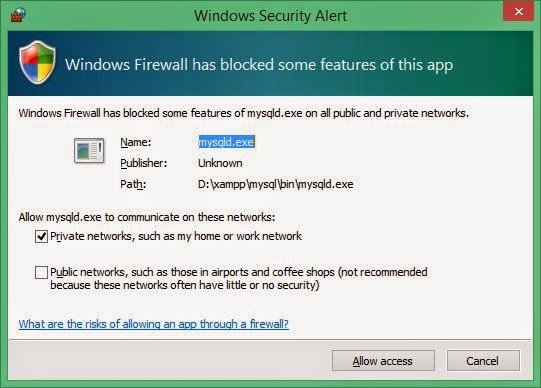Viewport: 541px width, 388px height.
Task: Click the Windows Security Alert title bar
Action: (270, 16)
